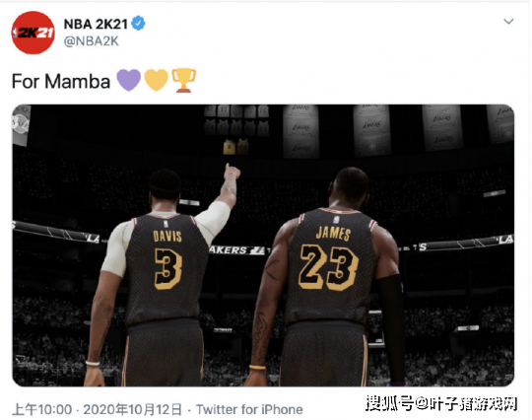
Task: Click the JAMES name on the jersey
Action: click(333, 234)
